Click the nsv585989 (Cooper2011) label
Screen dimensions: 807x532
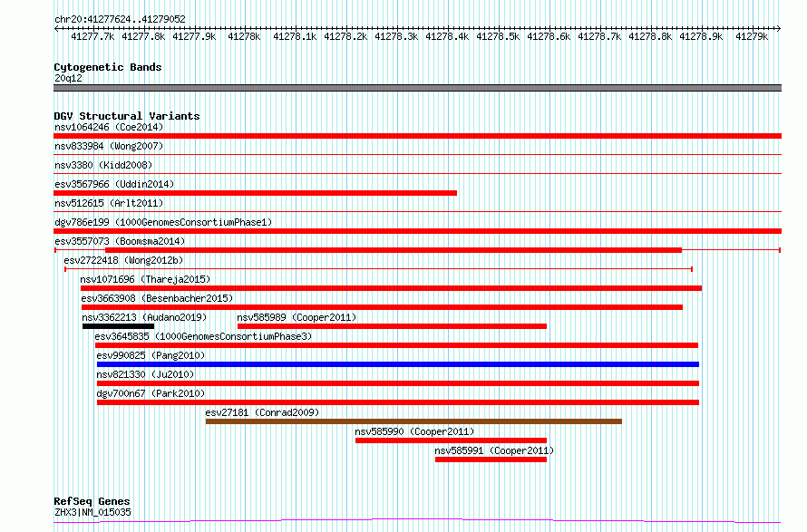tap(297, 317)
